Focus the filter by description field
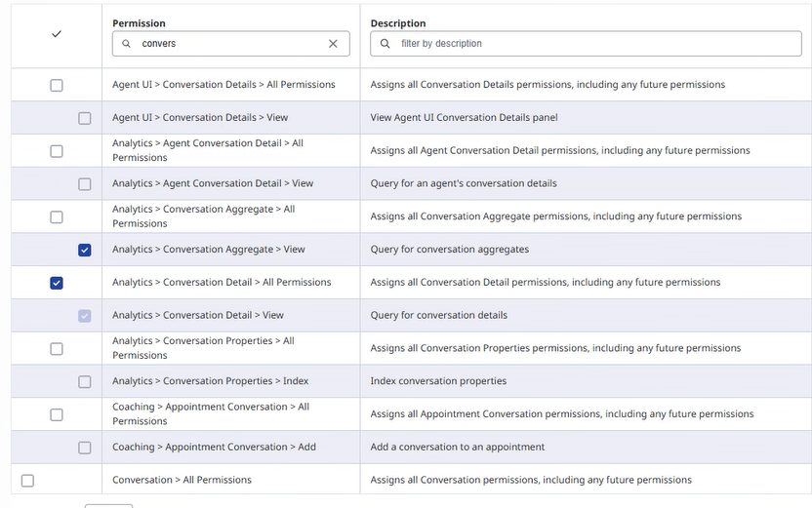The width and height of the screenshot is (812, 508). click(595, 44)
